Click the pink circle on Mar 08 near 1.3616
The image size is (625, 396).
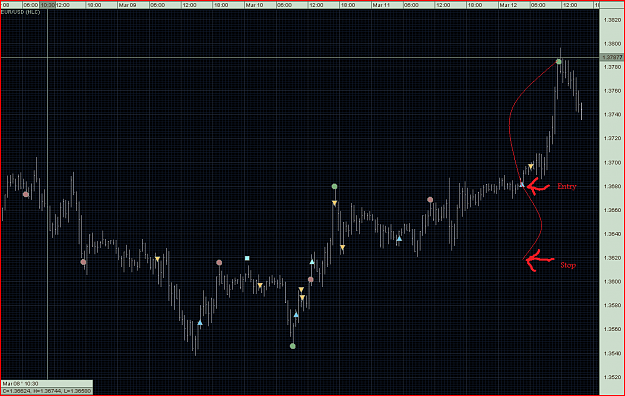tap(83, 262)
